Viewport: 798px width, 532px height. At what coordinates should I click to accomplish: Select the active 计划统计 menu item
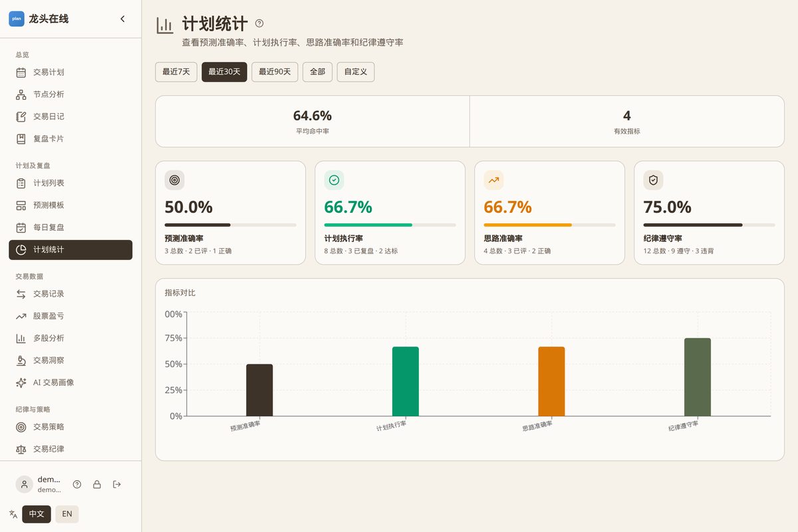[x=70, y=249]
